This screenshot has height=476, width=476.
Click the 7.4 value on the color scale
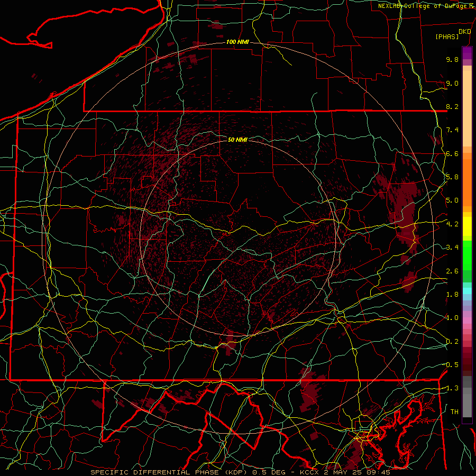pyautogui.click(x=452, y=130)
